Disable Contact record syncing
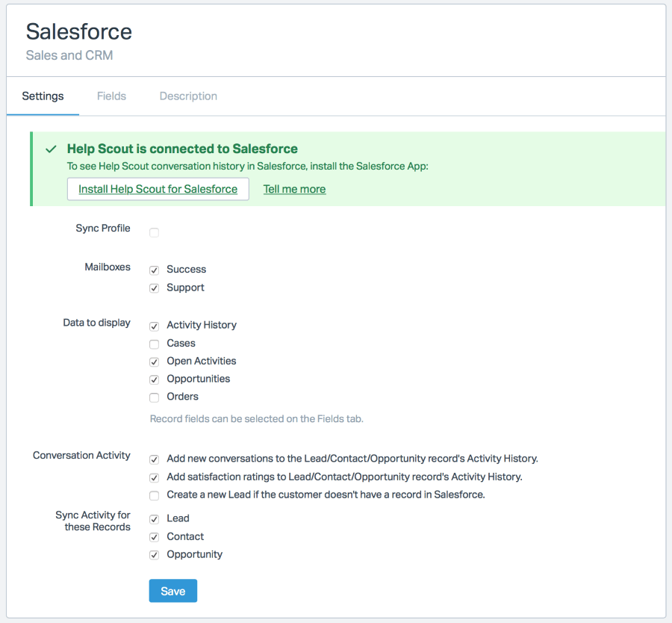This screenshot has width=672, height=623. (154, 536)
